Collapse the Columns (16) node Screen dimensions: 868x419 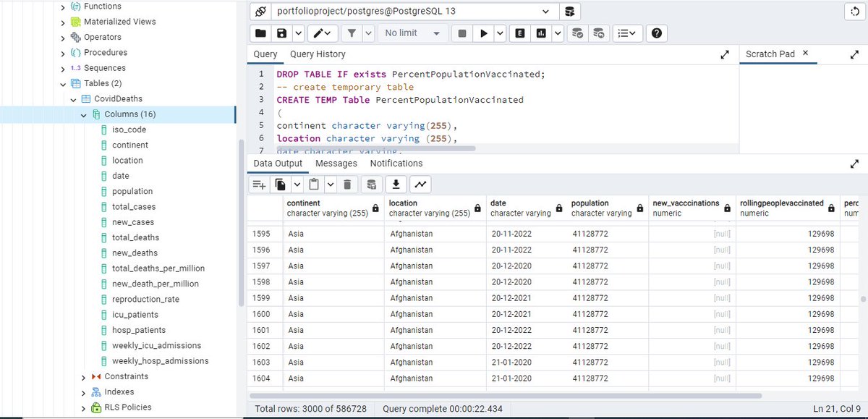coord(83,114)
